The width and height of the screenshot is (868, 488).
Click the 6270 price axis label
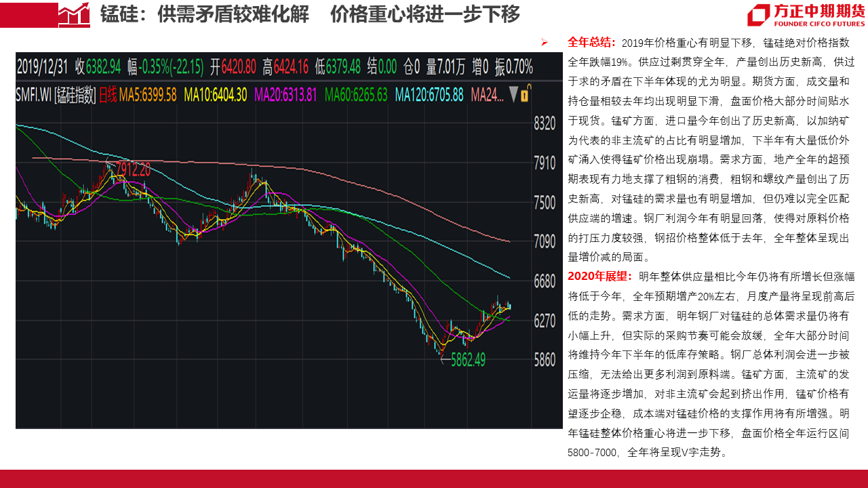pyautogui.click(x=545, y=320)
